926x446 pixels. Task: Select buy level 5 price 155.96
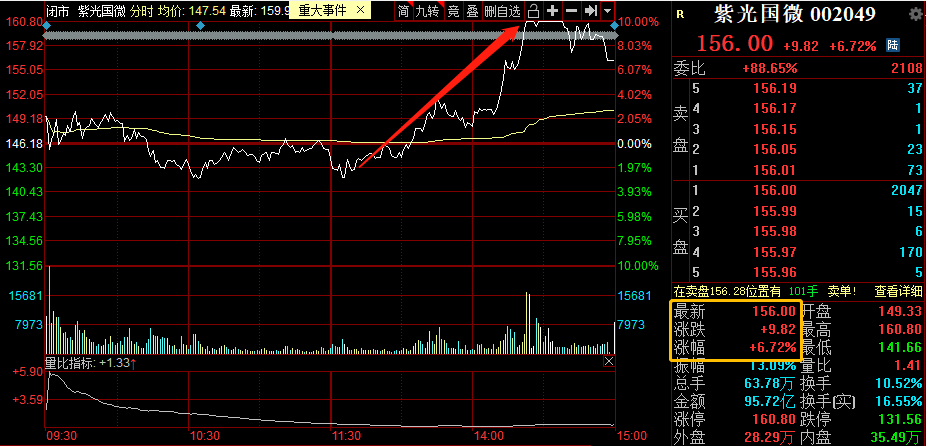tap(775, 273)
